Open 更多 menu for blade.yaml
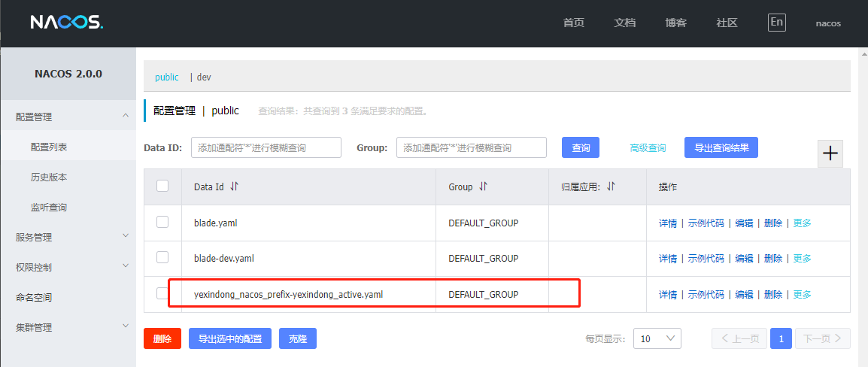868x367 pixels. click(x=802, y=223)
